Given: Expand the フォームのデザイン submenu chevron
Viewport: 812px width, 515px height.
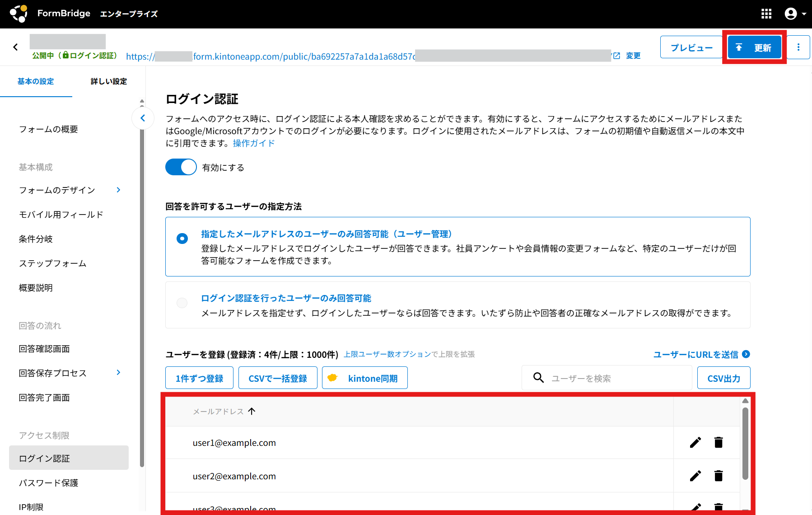Looking at the screenshot, I should [x=118, y=190].
